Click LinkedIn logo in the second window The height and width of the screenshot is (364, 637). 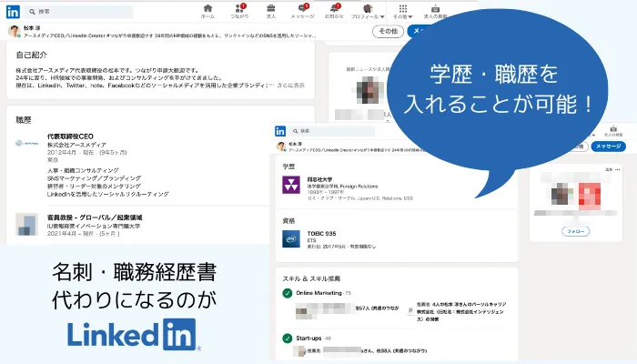tap(280, 131)
